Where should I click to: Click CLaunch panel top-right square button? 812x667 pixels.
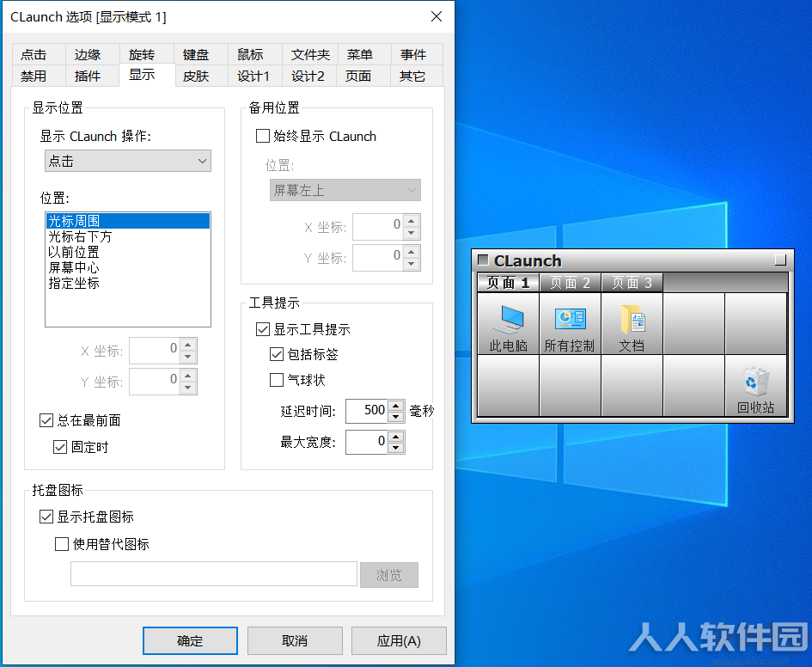coord(780,260)
